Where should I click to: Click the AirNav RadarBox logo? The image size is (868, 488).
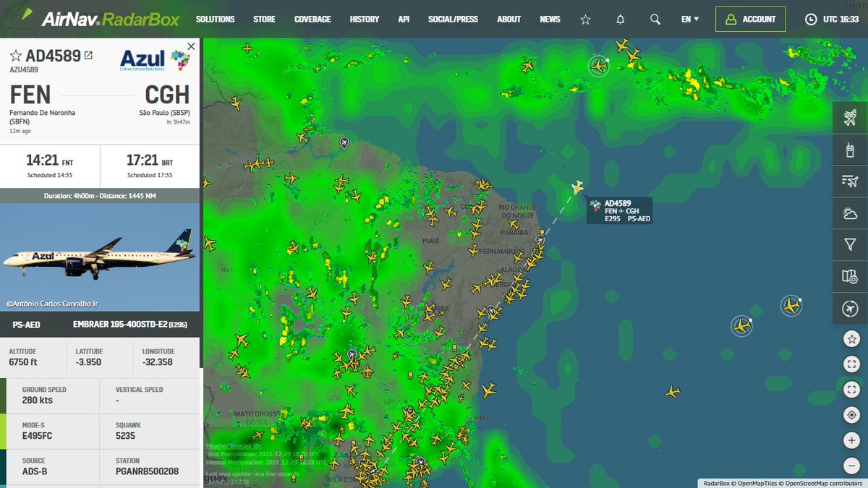pyautogui.click(x=100, y=19)
